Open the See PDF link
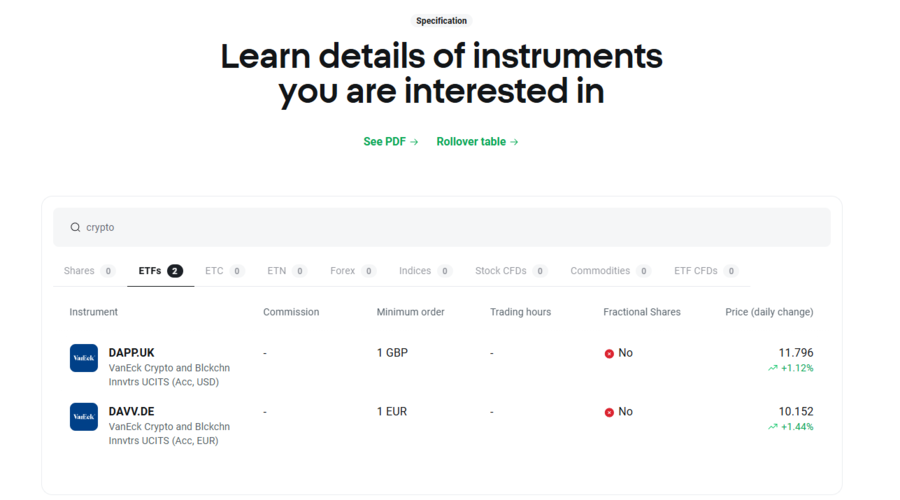 point(390,142)
